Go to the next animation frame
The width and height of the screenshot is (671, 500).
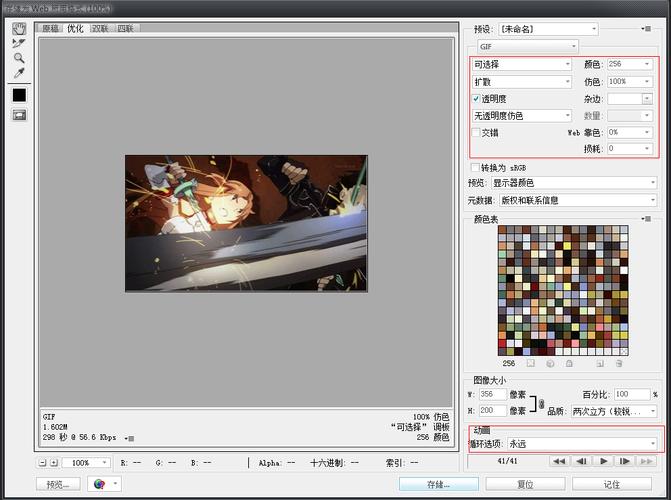pos(625,461)
